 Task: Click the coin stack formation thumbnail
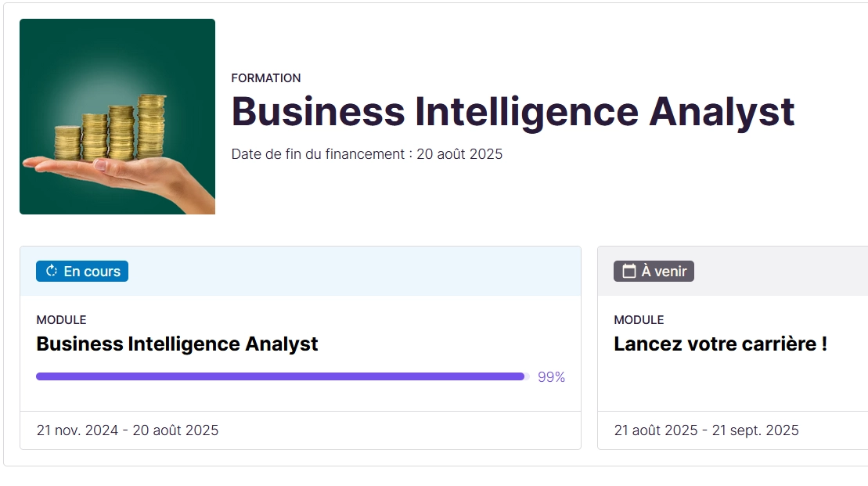(117, 117)
